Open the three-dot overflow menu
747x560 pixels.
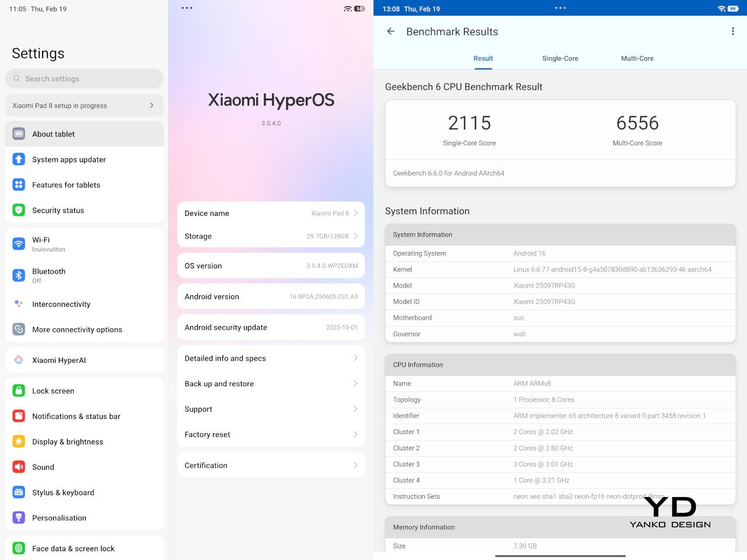pyautogui.click(x=733, y=32)
